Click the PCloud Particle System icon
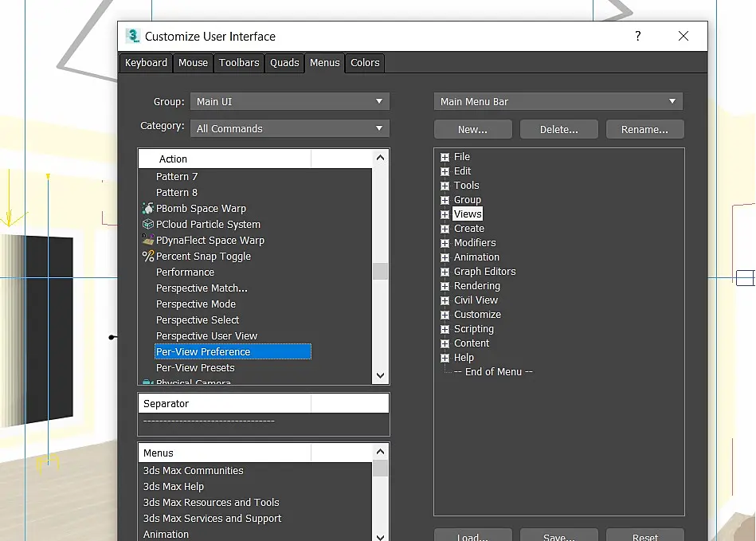Image resolution: width=756 pixels, height=541 pixels. [x=148, y=224]
